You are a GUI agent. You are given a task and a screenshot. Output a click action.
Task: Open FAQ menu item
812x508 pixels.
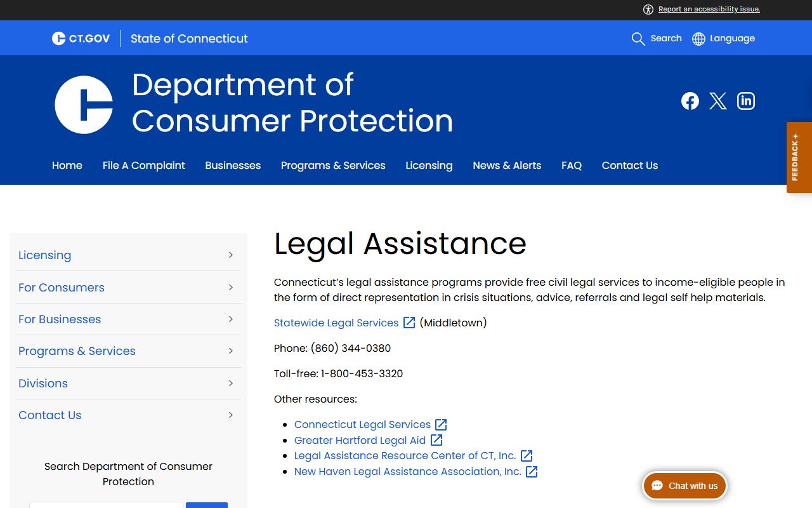[572, 165]
